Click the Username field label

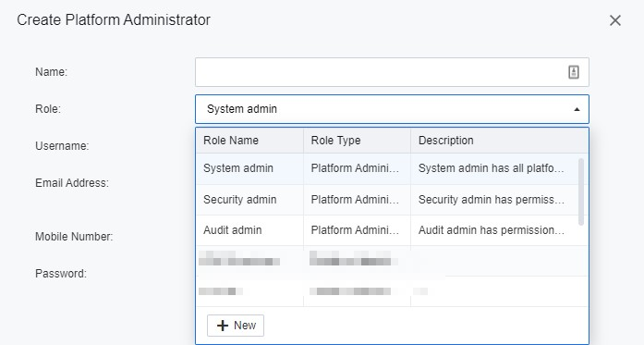62,146
